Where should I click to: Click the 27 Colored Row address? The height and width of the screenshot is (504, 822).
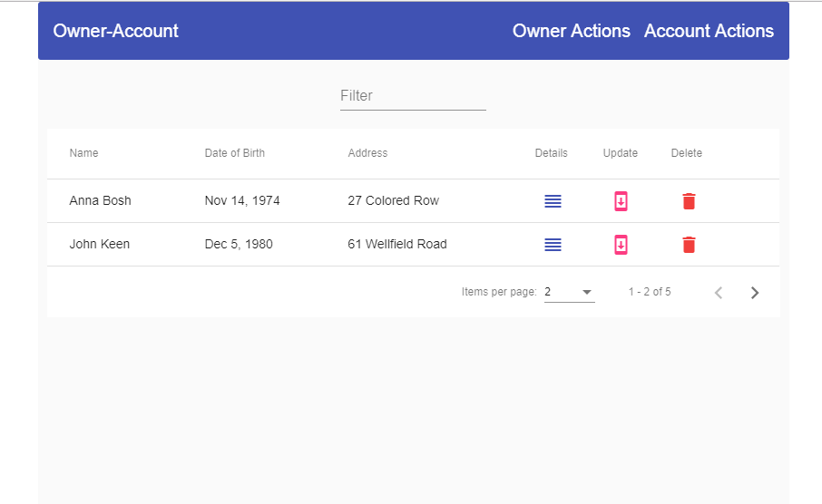(394, 201)
